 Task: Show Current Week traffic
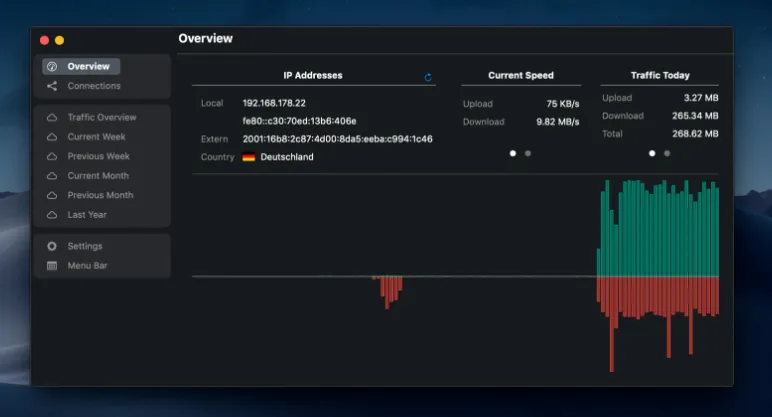tap(96, 137)
